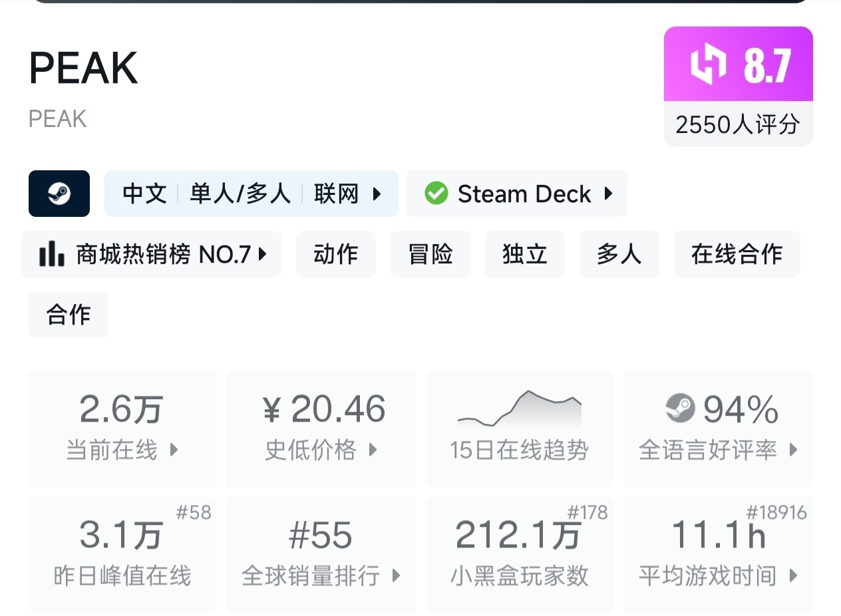
Task: Open the 2550人评分 rating count
Action: coord(738,124)
